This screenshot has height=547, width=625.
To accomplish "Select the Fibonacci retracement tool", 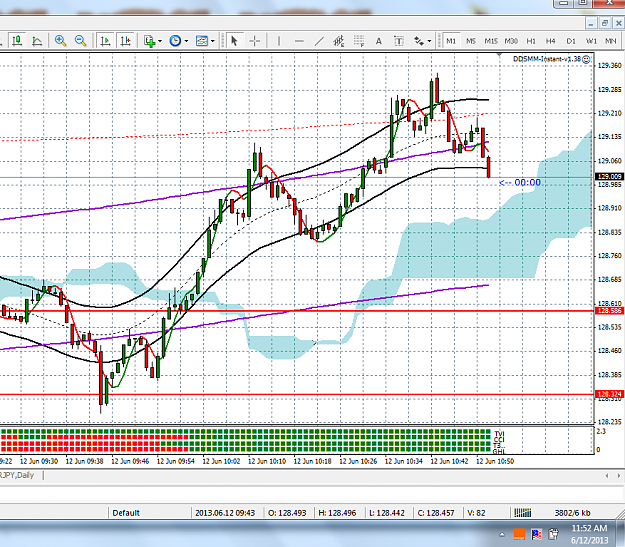I will click(359, 41).
